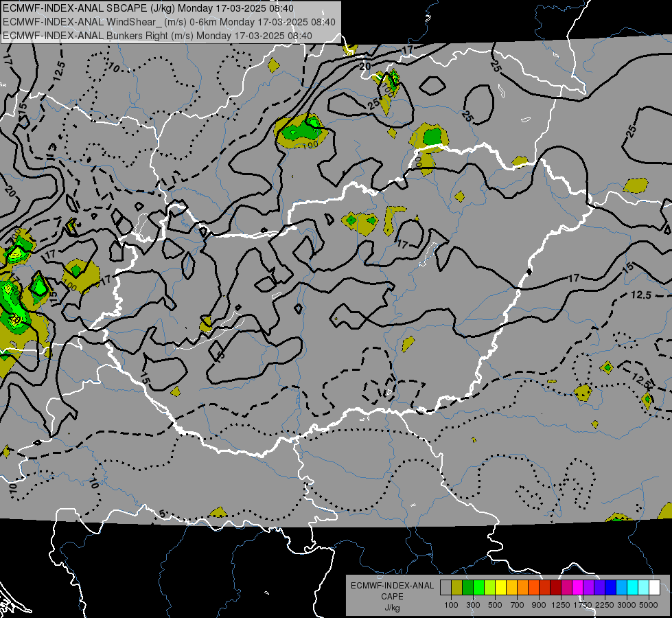
Task: Select the gray swatch in CAPE legend
Action: tap(445, 588)
